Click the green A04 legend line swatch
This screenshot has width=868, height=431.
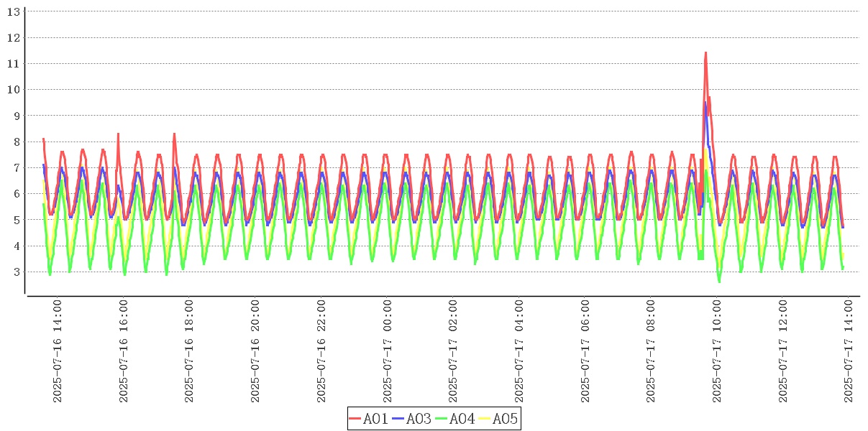[442, 419]
